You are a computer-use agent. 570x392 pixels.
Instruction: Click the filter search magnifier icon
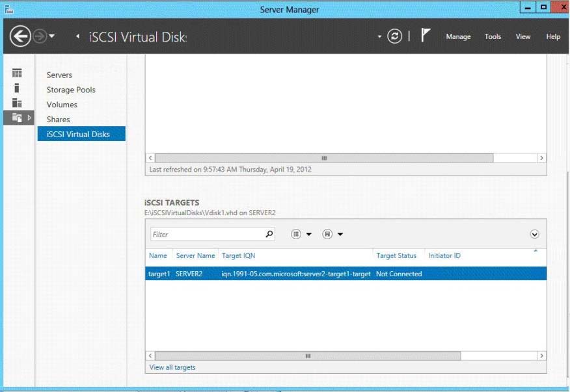click(269, 234)
